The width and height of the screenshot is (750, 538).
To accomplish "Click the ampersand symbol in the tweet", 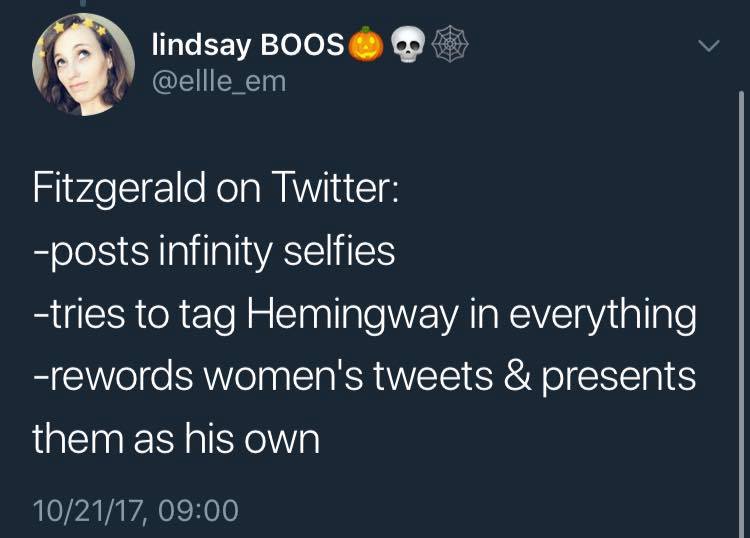I will [517, 376].
